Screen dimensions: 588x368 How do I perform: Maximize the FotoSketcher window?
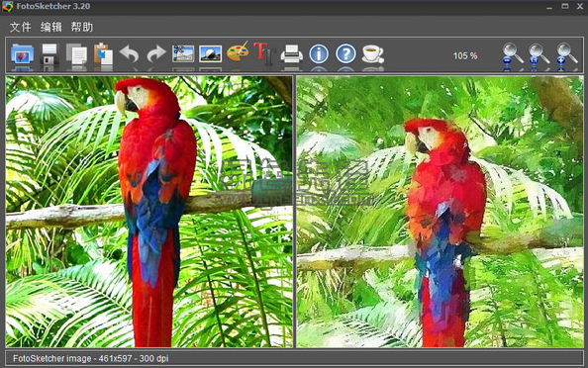(565, 6)
